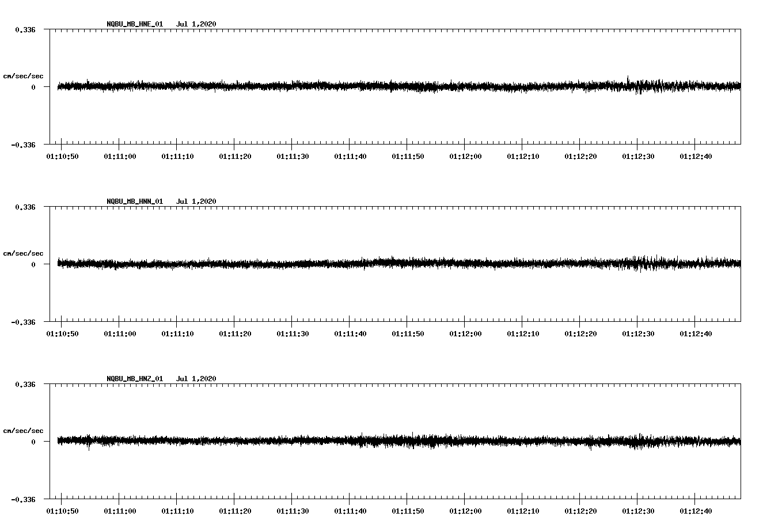Select 01:12:00 time label on HNE plot
Image resolution: width=782 pixels, height=532 pixels.
[x=465, y=157]
